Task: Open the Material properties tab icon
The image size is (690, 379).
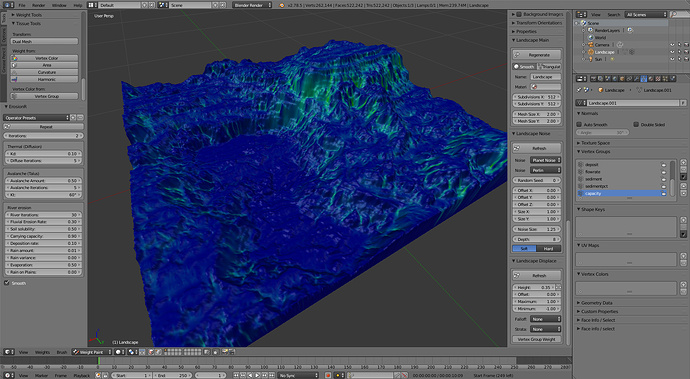Action: [x=651, y=78]
